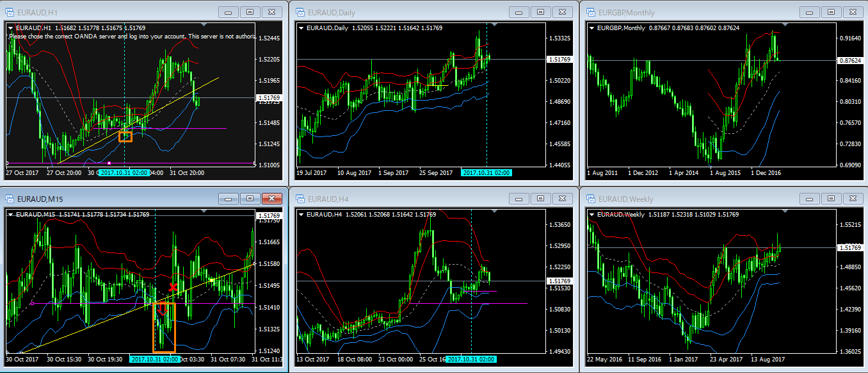
Task: Select the orange rectangle on the H1 chart
Action: tap(125, 136)
